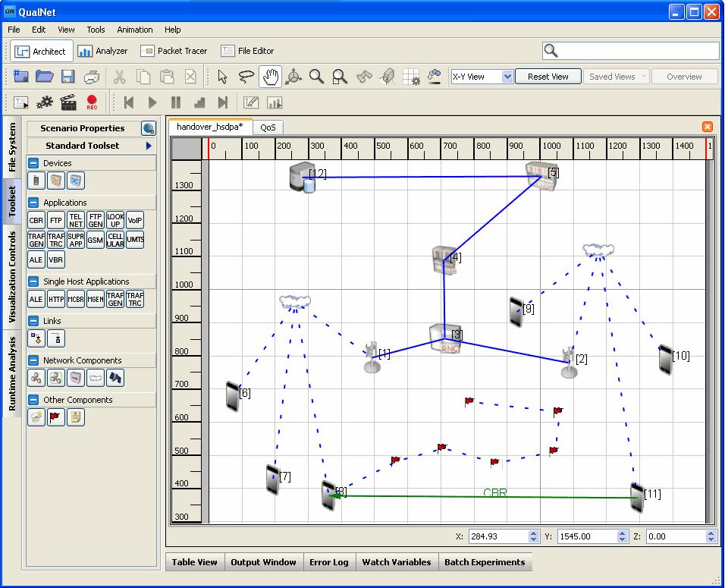Rewind simulation to the start
This screenshot has height=588, width=725.
pyautogui.click(x=128, y=102)
